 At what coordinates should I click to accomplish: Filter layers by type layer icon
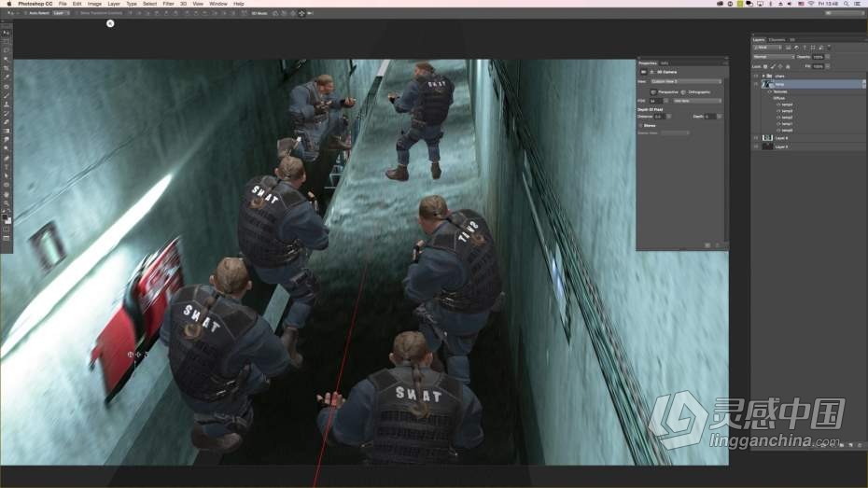point(805,48)
